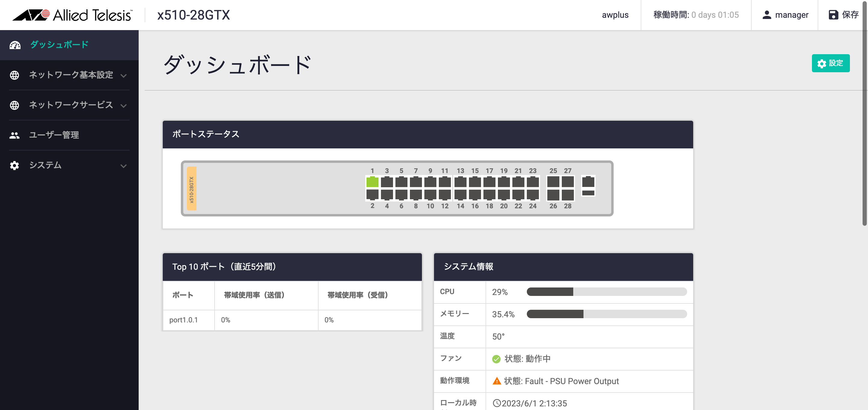Select port 1 on the switch diagram
The width and height of the screenshot is (868, 410).
click(x=372, y=182)
